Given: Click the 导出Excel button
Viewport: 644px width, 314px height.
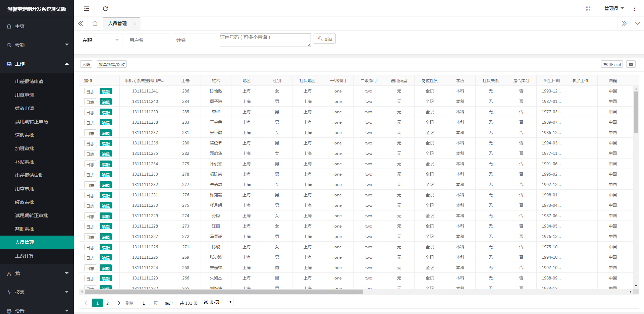Looking at the screenshot, I should click(611, 64).
